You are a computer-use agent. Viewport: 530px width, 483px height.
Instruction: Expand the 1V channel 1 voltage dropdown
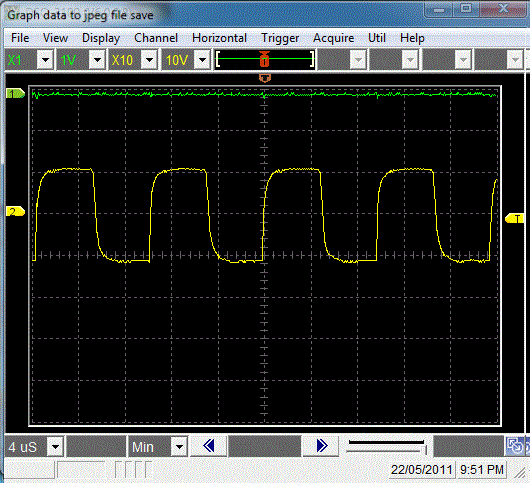tap(97, 60)
